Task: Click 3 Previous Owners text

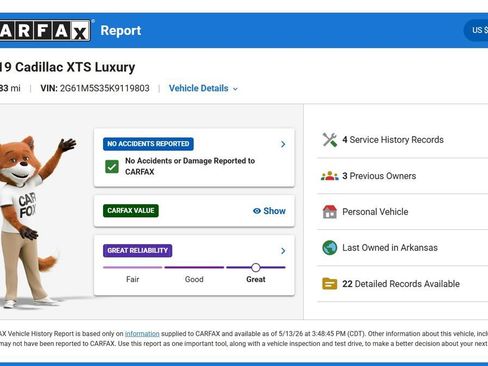Action: pyautogui.click(x=379, y=176)
